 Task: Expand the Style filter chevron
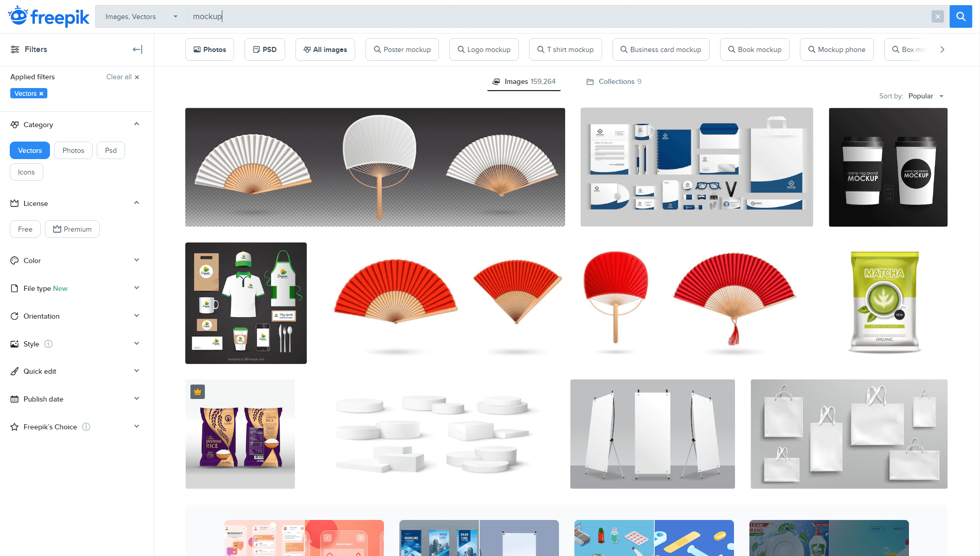136,343
